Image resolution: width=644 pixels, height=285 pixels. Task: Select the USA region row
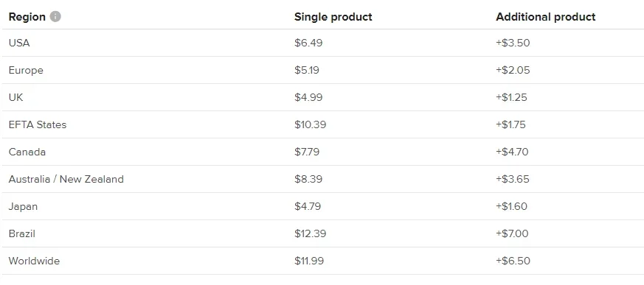click(x=322, y=43)
